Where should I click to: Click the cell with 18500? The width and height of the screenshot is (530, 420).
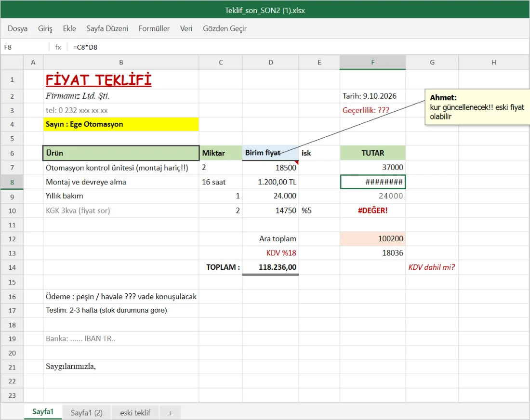[270, 167]
